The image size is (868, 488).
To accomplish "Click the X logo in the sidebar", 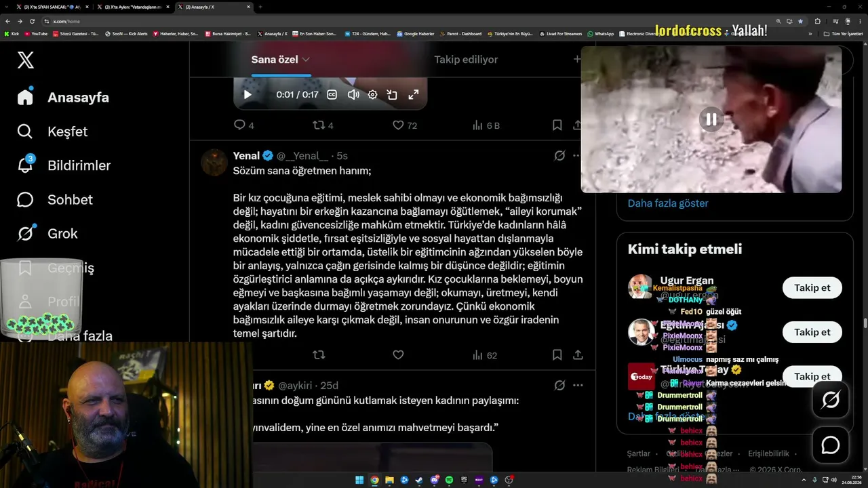I will point(25,60).
